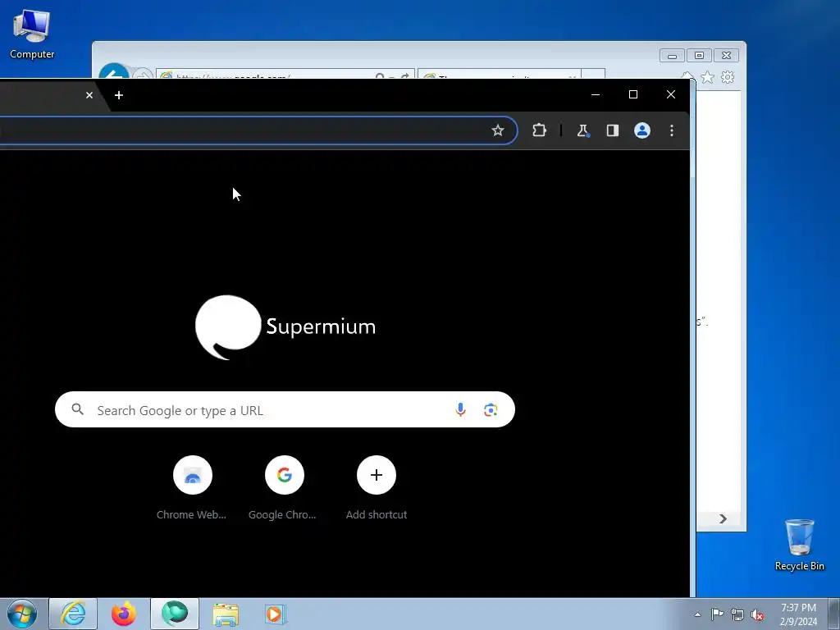Show hidden tray icons arrow
Image resolution: width=840 pixels, height=630 pixels.
[x=697, y=614]
